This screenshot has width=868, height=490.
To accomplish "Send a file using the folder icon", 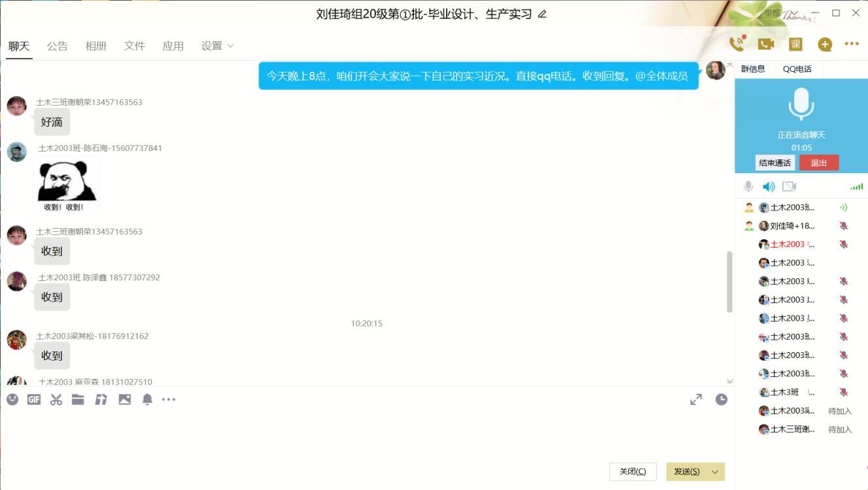I will click(x=78, y=399).
